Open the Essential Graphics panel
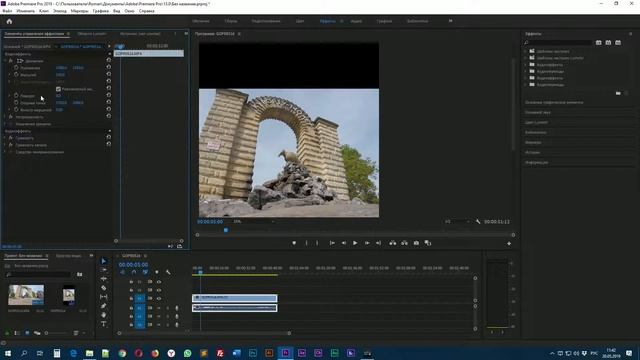 pyautogui.click(x=554, y=102)
